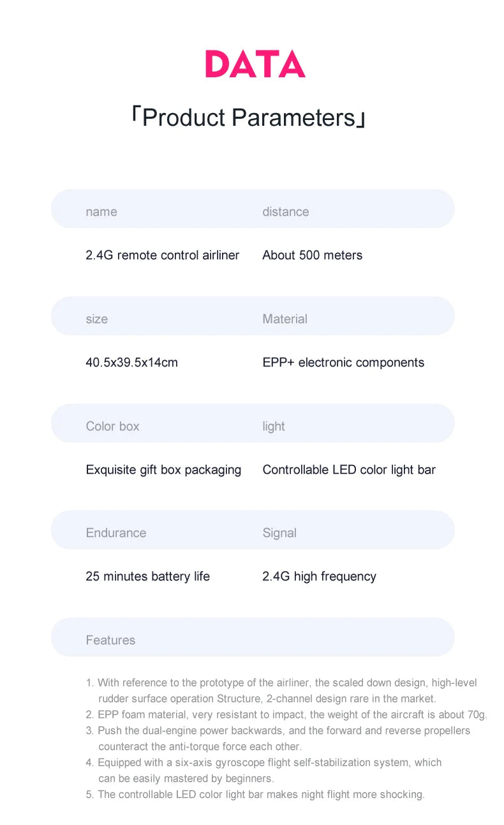The height and width of the screenshot is (825, 504).
Task: Click "EPP+ electronic components" text
Action: point(343,363)
